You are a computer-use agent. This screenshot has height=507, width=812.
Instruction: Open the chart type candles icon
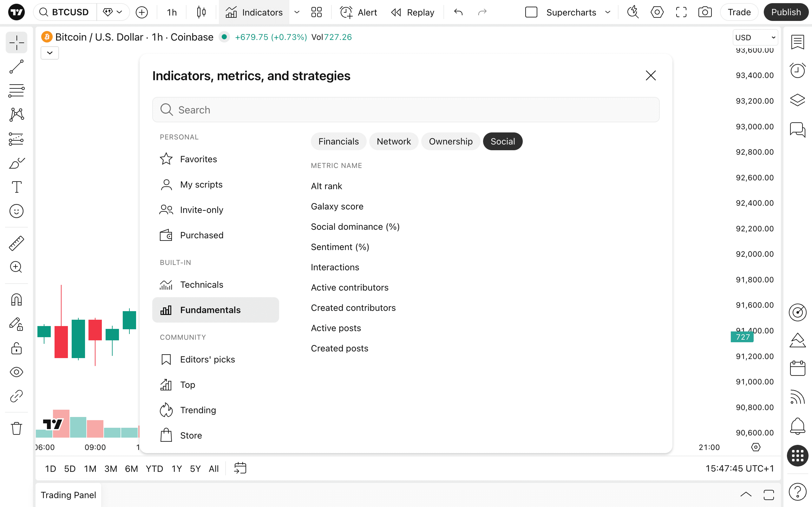(201, 12)
